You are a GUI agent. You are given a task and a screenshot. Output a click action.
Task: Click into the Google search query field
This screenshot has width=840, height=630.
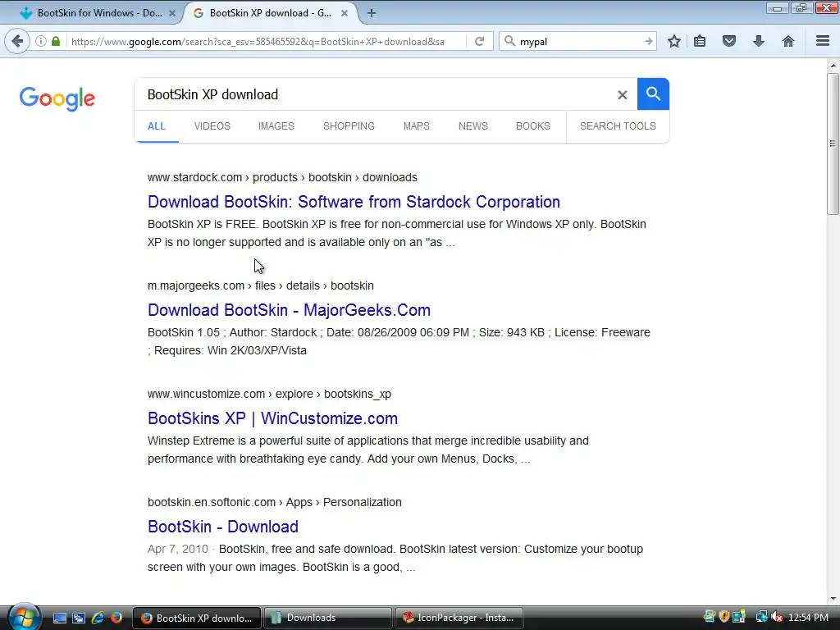(375, 95)
